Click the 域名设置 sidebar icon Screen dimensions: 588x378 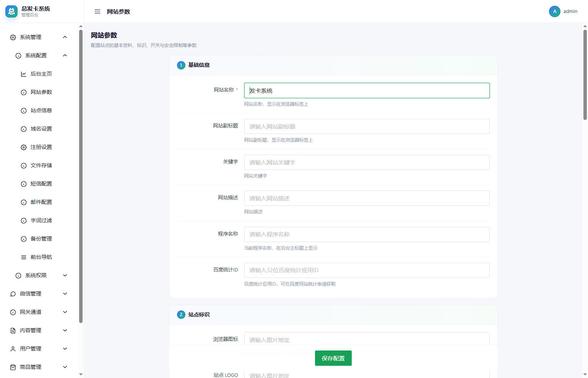[24, 129]
